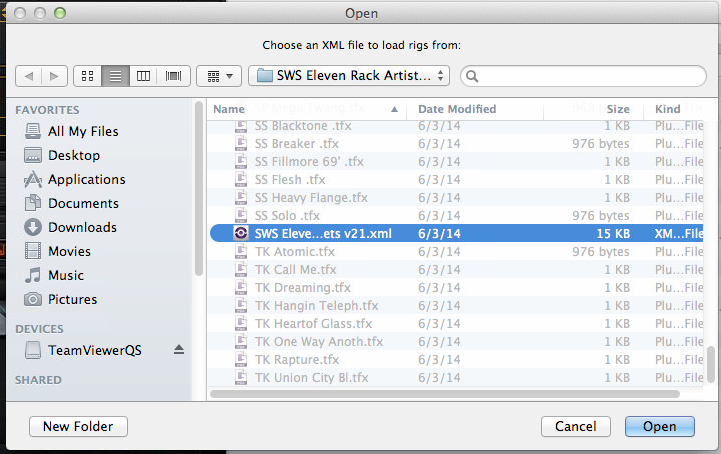The image size is (721, 454).
Task: Click in the search field
Action: 585,75
